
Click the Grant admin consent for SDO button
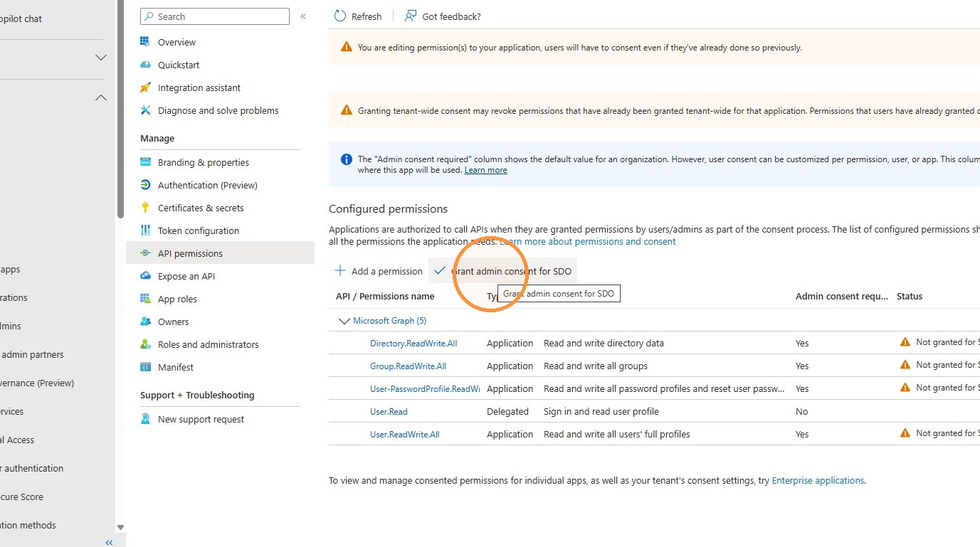[502, 271]
